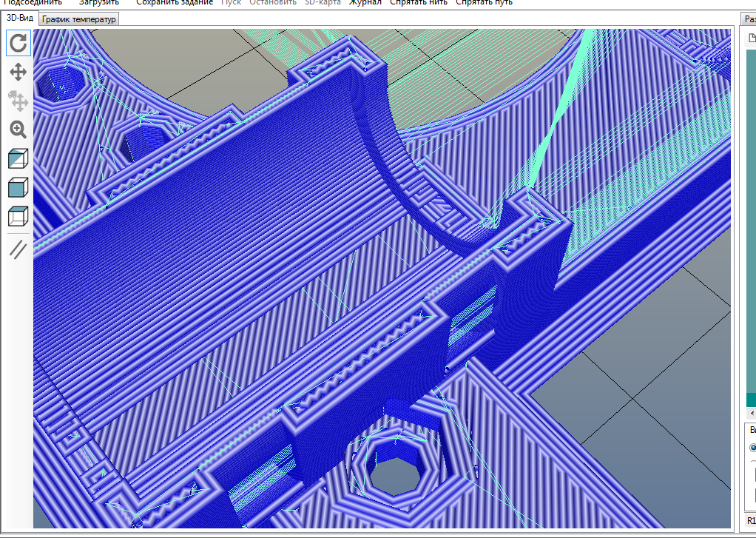Switch to График температур tab
Screen dimensions: 756x538
[79, 20]
